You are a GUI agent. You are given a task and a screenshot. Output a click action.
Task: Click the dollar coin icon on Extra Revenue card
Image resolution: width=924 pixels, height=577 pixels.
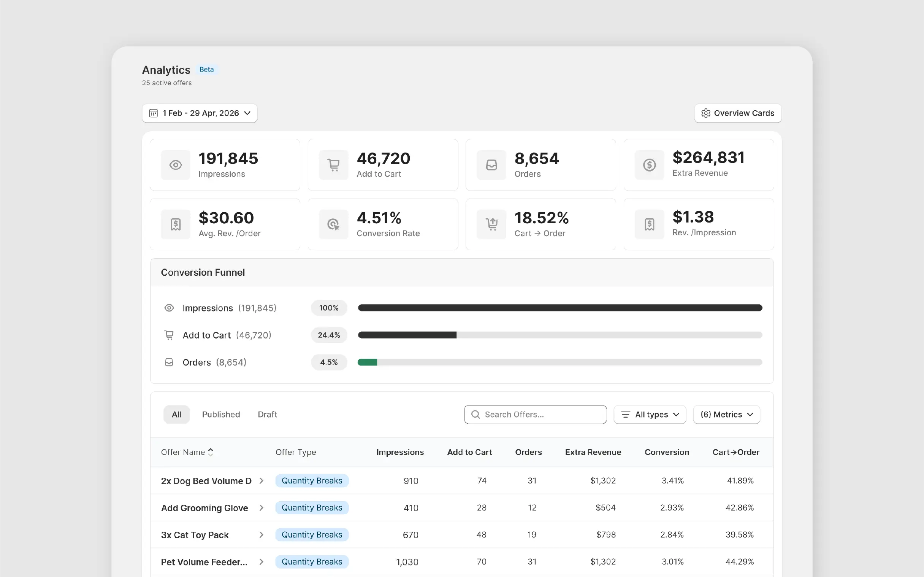pos(650,165)
